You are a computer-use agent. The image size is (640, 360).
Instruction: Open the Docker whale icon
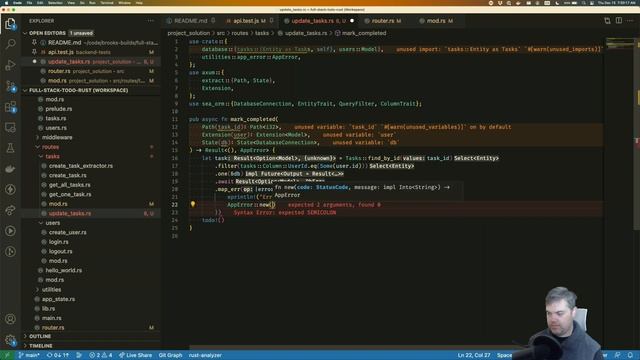point(10,169)
